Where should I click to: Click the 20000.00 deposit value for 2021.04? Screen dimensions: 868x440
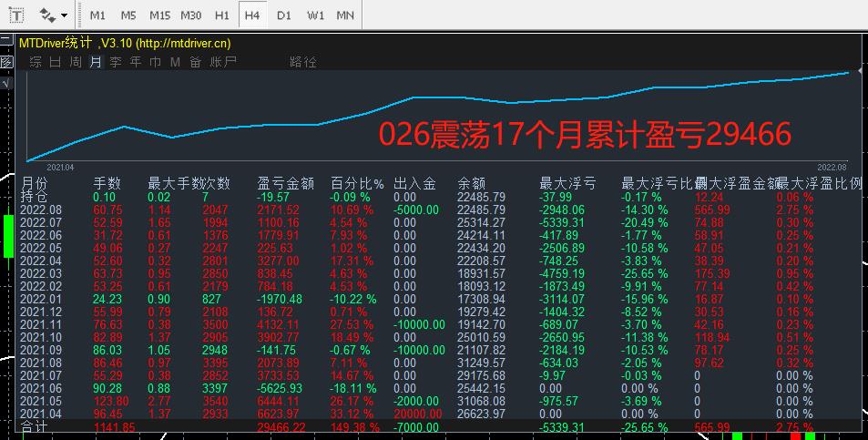(x=418, y=414)
